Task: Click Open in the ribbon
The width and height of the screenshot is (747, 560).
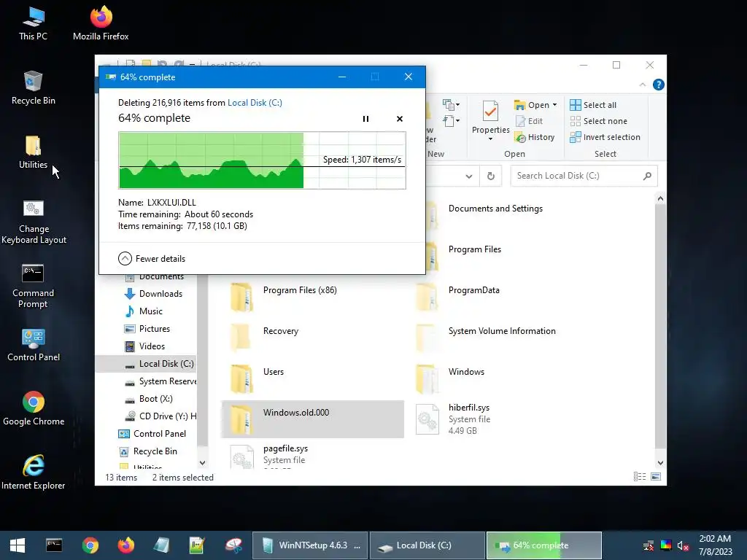Action: click(532, 105)
